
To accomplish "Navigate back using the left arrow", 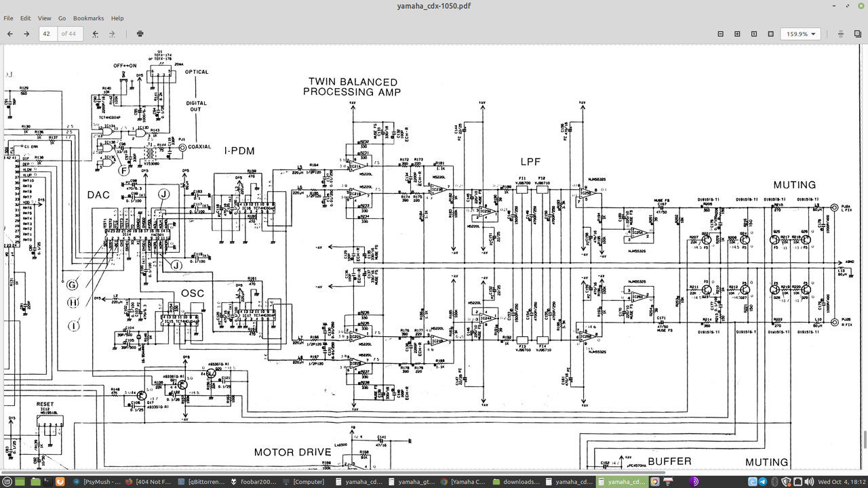I will tap(9, 33).
